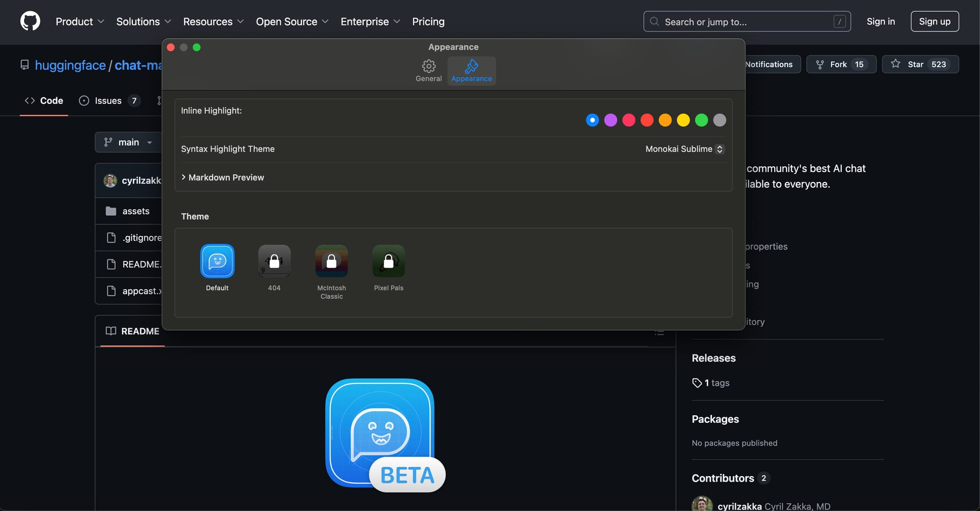
Task: Select the locked McIntosh Classic theme
Action: [332, 261]
